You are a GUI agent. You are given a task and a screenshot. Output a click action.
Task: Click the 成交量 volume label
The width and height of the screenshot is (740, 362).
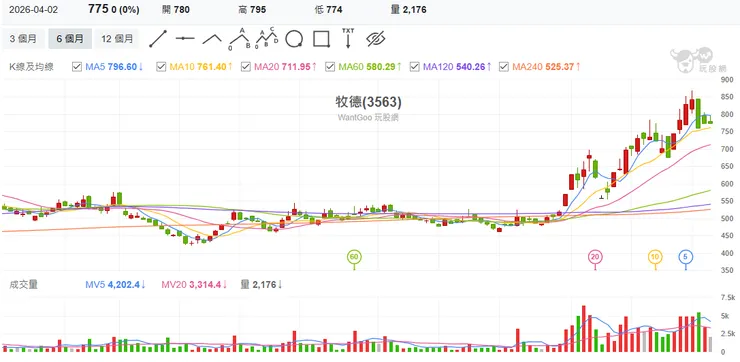coord(24,285)
